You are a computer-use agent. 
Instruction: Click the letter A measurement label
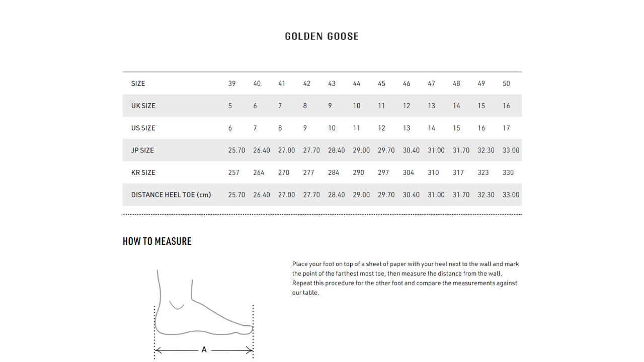tap(204, 349)
